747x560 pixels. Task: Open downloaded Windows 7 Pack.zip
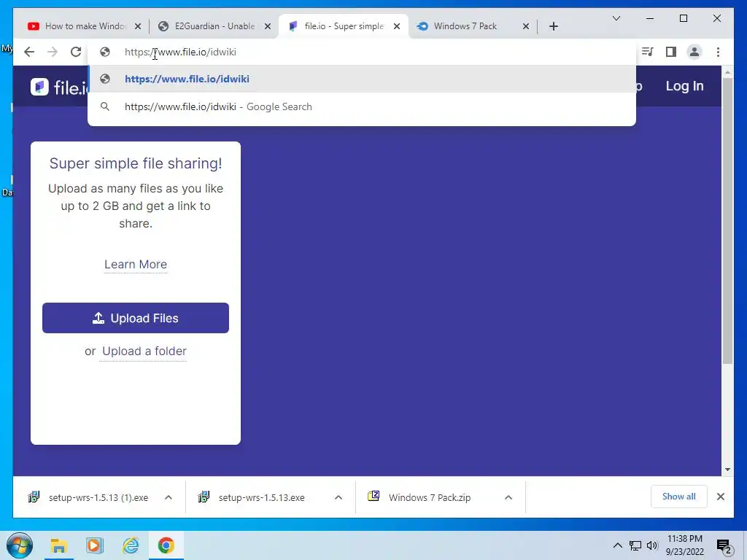[419, 497]
